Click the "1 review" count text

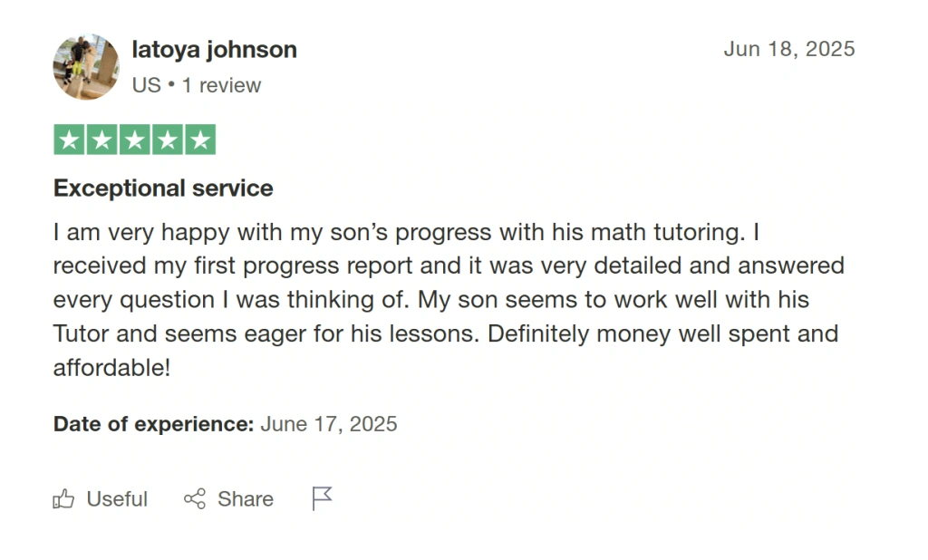click(221, 85)
